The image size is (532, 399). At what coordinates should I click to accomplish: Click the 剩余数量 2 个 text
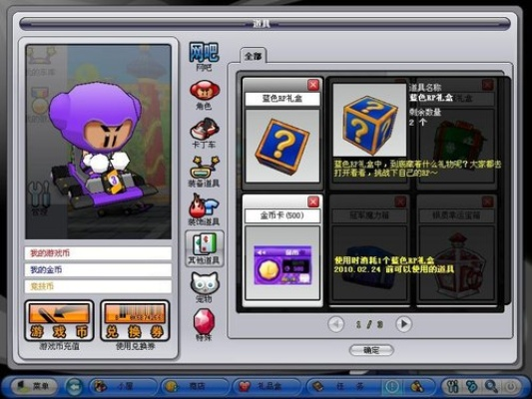tap(425, 117)
